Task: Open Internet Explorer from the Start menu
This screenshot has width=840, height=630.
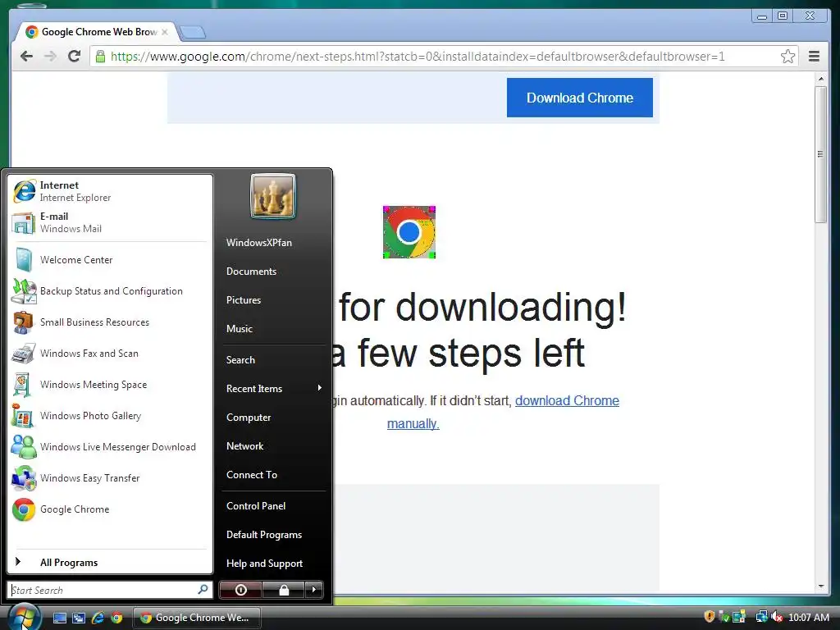Action: pos(110,191)
